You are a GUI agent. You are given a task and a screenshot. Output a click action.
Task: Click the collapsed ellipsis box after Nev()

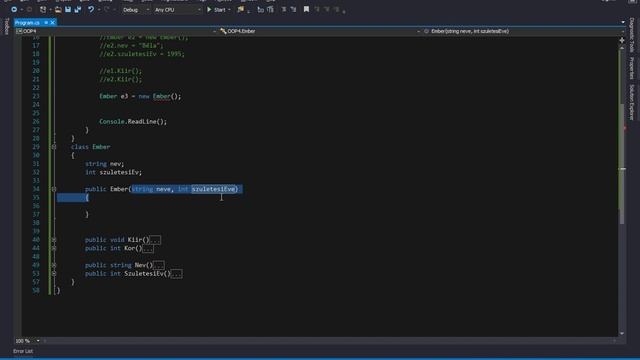(x=159, y=265)
